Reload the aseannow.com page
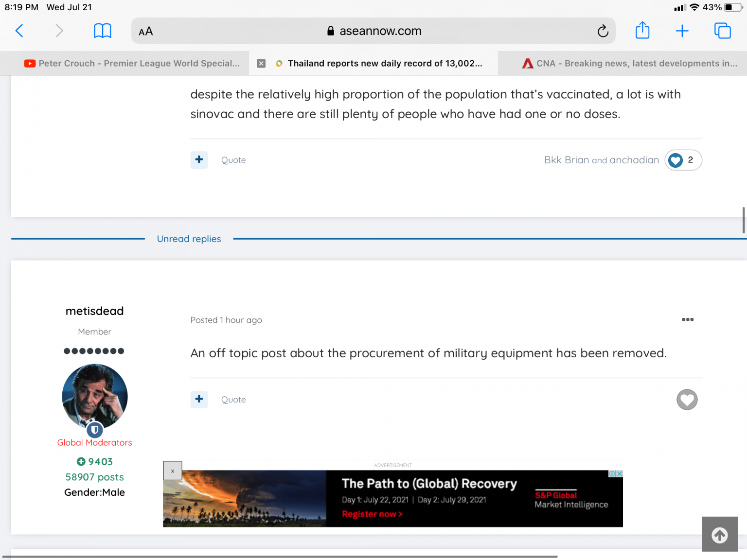The width and height of the screenshot is (747, 560). [x=603, y=31]
